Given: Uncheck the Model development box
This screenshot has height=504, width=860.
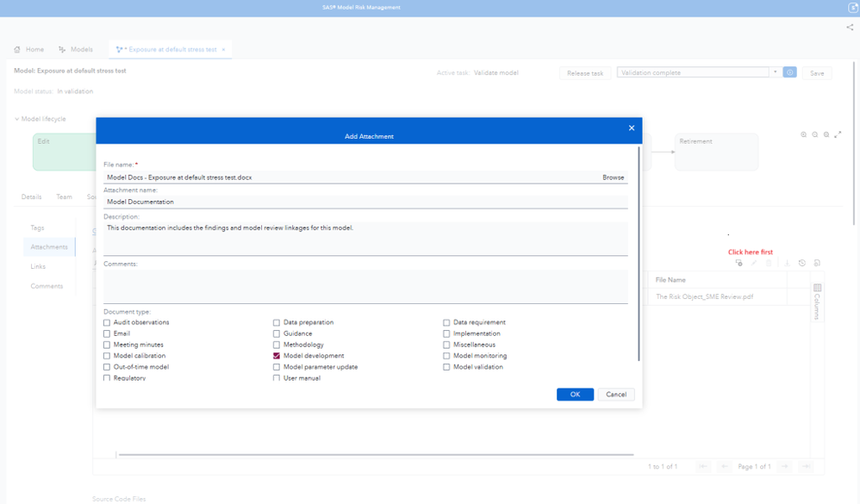Looking at the screenshot, I should tap(277, 356).
